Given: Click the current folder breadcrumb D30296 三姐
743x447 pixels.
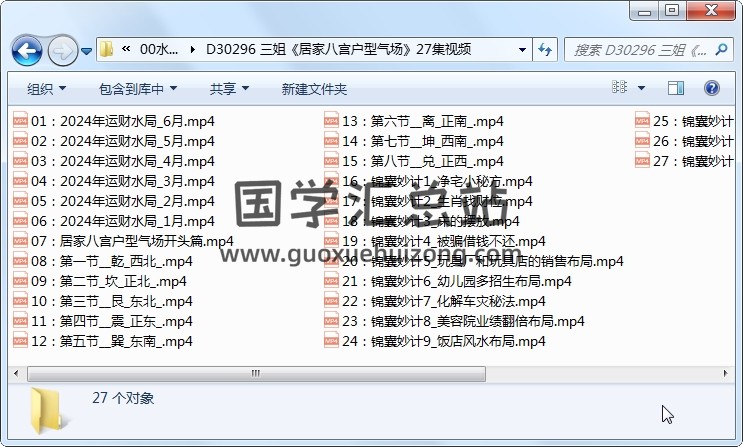Looking at the screenshot, I should click(x=338, y=49).
